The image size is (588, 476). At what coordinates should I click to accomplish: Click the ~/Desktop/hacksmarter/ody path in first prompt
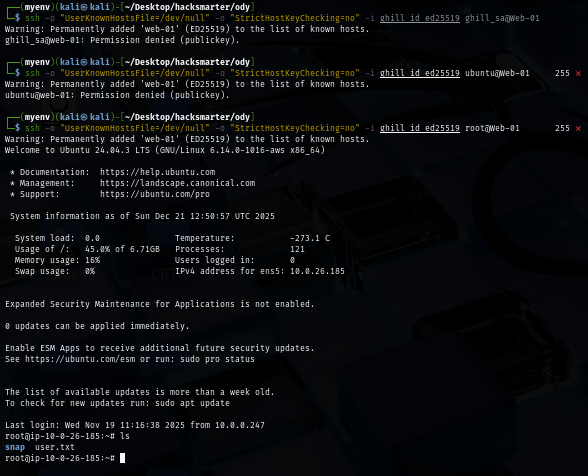(x=187, y=7)
